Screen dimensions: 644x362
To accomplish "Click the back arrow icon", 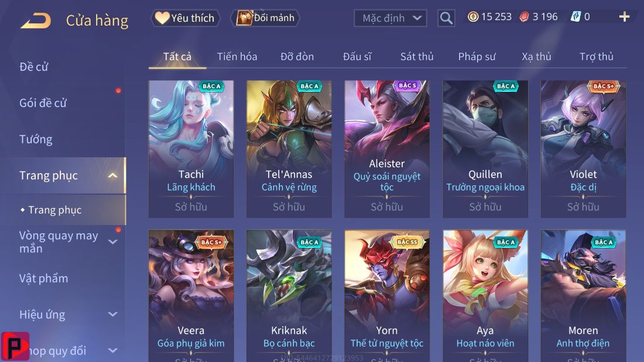I will (x=36, y=20).
